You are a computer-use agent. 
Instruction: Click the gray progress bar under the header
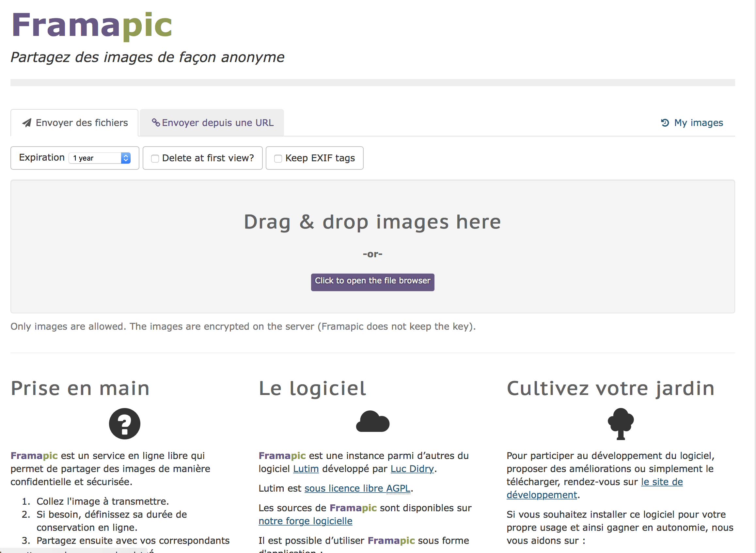click(372, 82)
